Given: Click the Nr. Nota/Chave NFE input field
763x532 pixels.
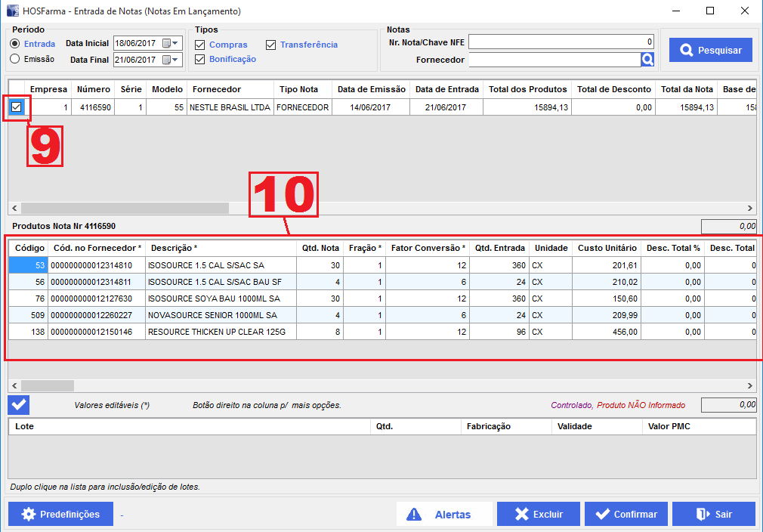Looking at the screenshot, I should (561, 42).
